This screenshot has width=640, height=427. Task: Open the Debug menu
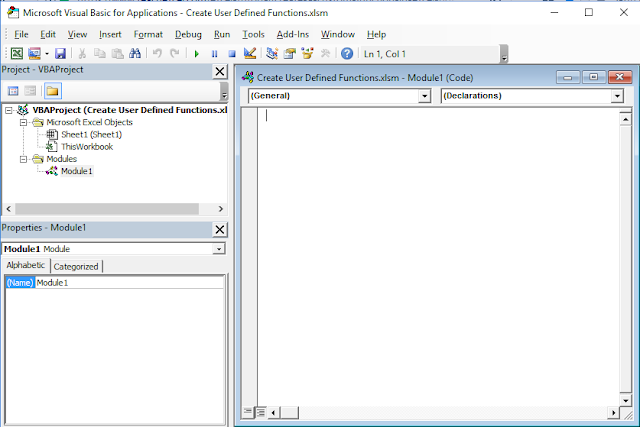point(188,34)
